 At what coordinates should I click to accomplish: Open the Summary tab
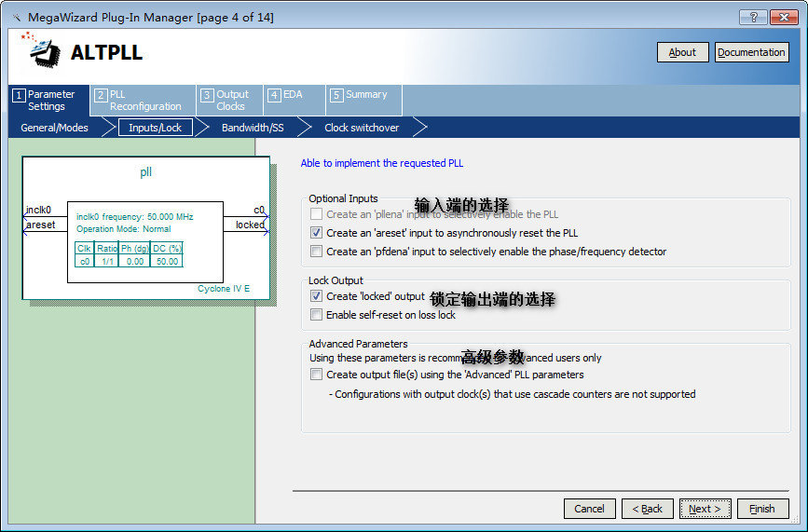coord(363,101)
